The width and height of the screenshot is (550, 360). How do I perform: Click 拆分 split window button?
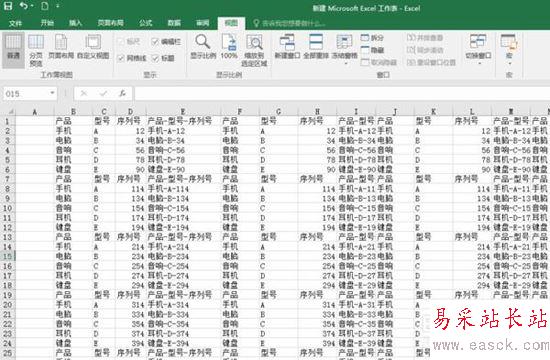[372, 38]
